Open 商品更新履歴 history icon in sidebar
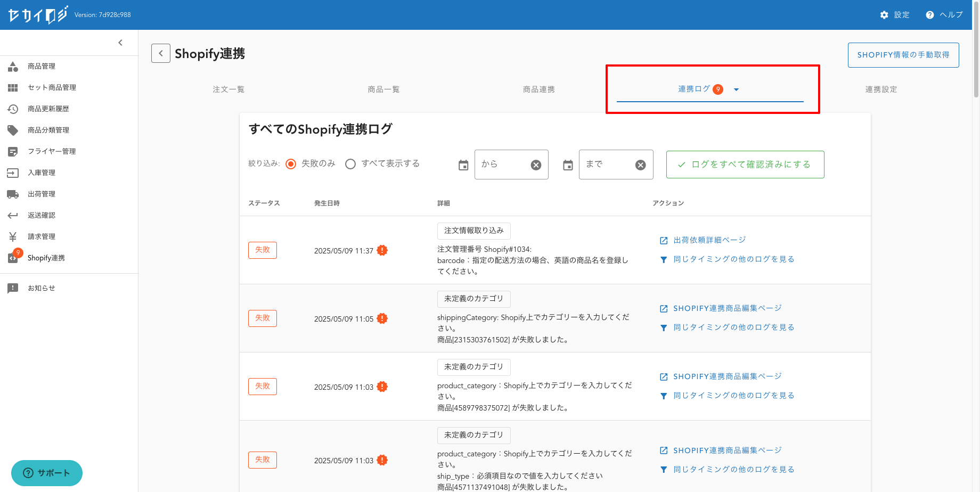This screenshot has width=980, height=492. click(x=13, y=109)
